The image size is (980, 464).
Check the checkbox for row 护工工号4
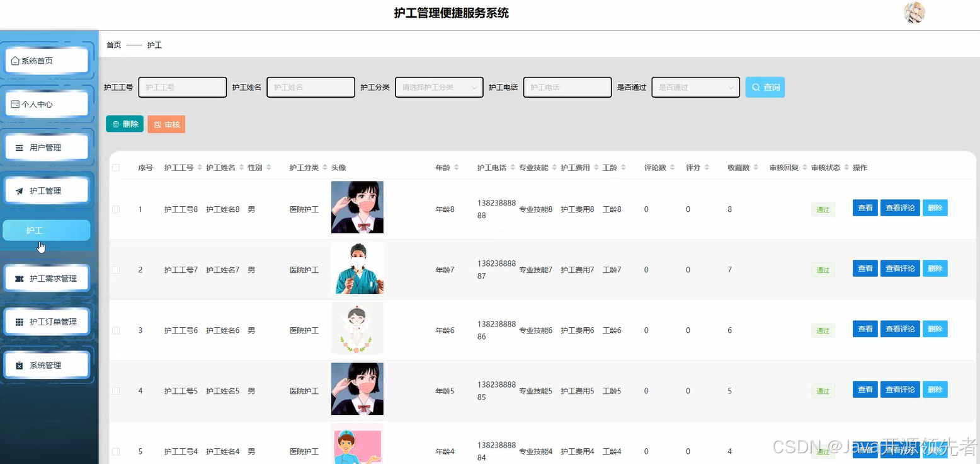tap(116, 451)
